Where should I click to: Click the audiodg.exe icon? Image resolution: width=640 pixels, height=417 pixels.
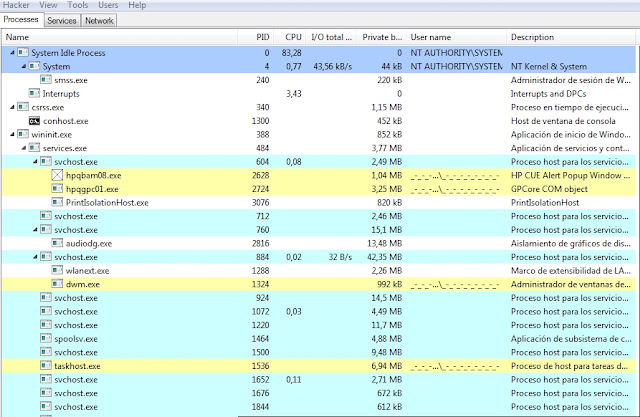pyautogui.click(x=57, y=243)
